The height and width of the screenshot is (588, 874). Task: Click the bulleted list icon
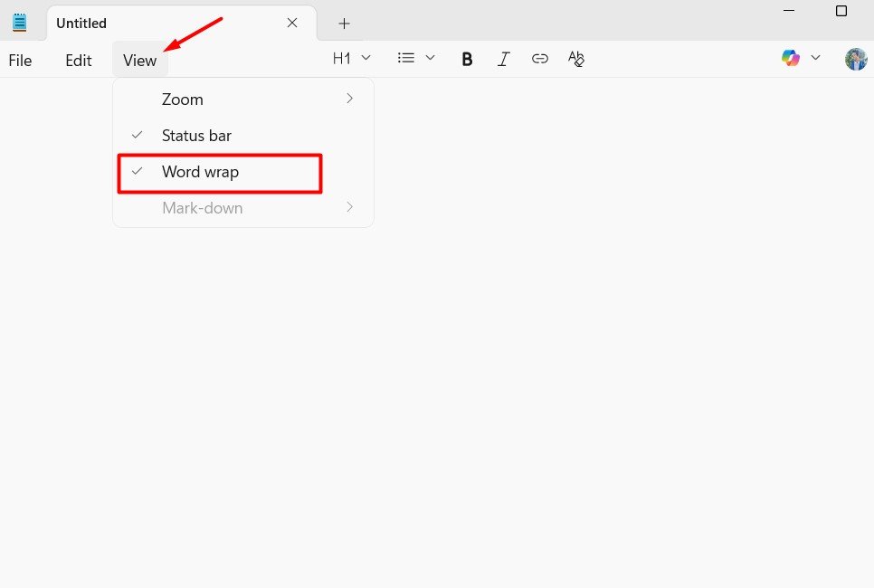[405, 58]
